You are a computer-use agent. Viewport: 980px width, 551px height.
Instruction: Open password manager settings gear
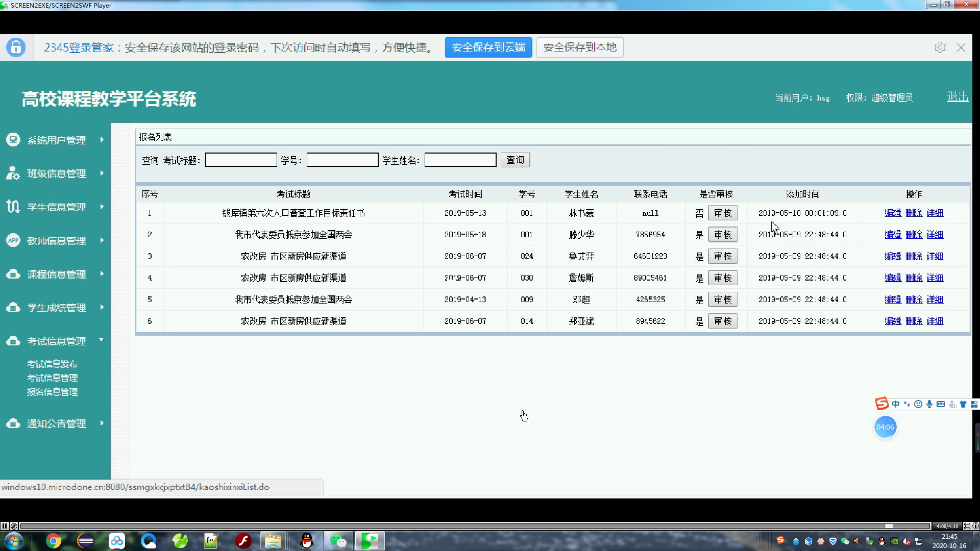coord(940,47)
